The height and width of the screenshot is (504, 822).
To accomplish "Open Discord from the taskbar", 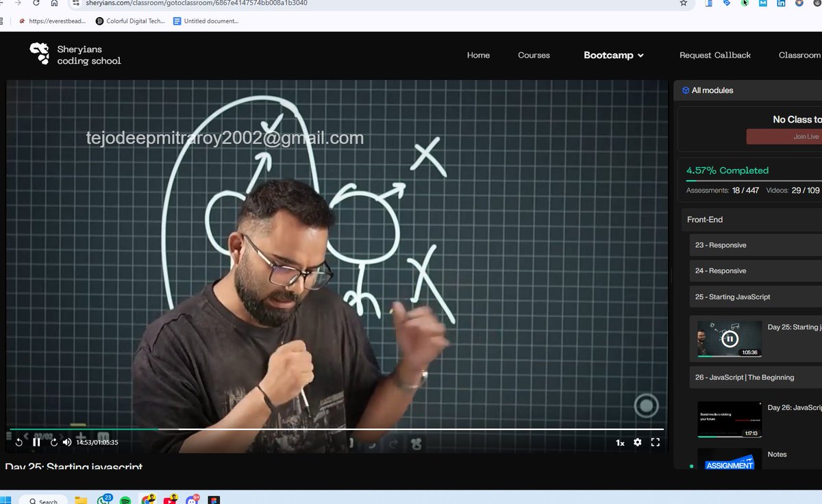I will [192, 500].
